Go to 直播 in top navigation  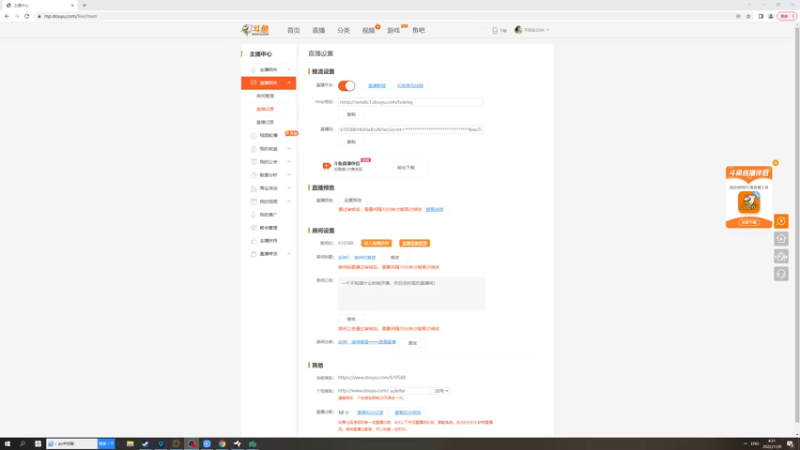[x=318, y=31]
